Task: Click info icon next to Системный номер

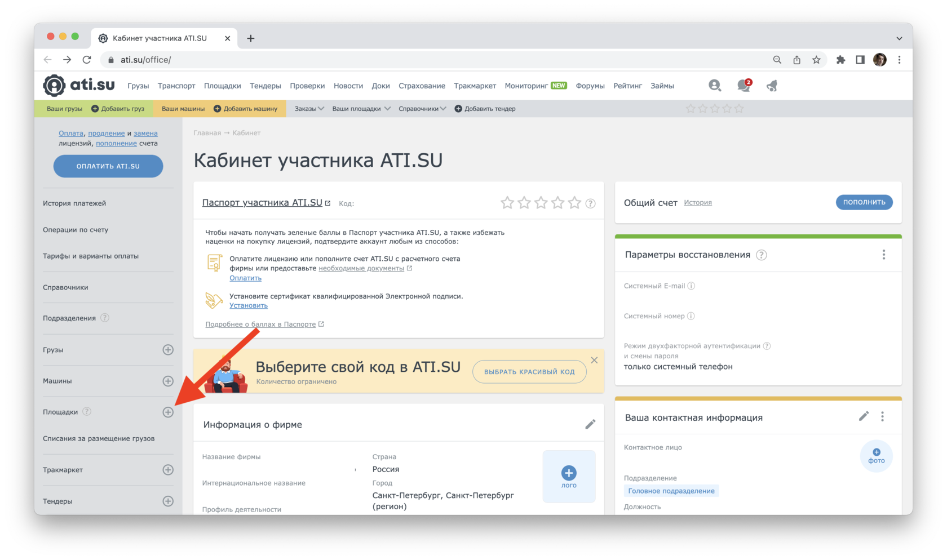Action: coord(691,316)
